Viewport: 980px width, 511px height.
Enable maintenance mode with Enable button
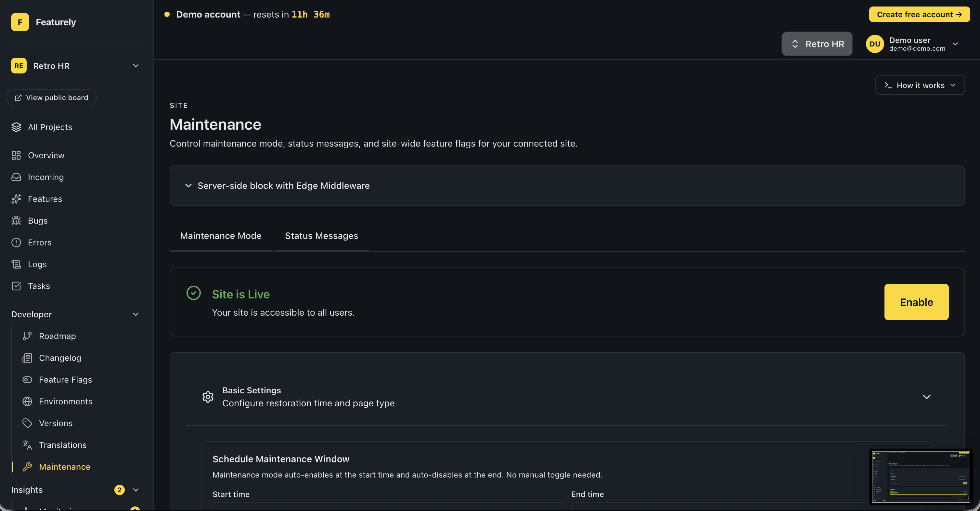tap(916, 302)
